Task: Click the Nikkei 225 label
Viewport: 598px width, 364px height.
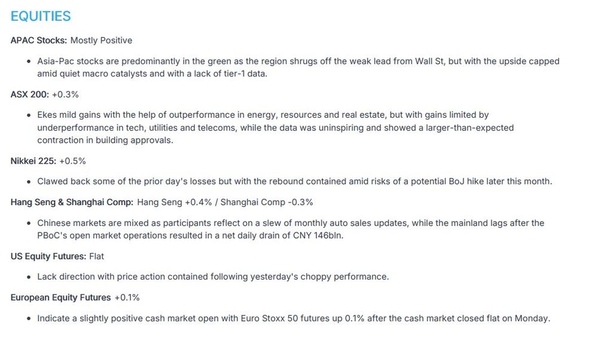Action: 33,161
